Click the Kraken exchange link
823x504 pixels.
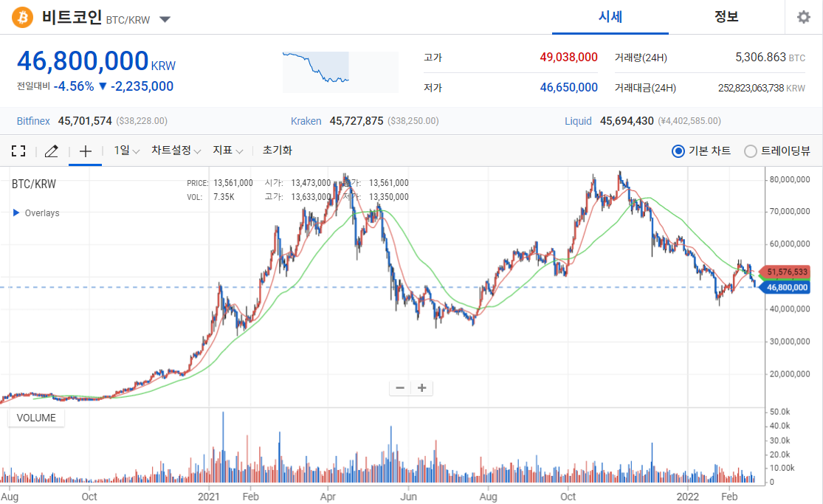pos(306,121)
